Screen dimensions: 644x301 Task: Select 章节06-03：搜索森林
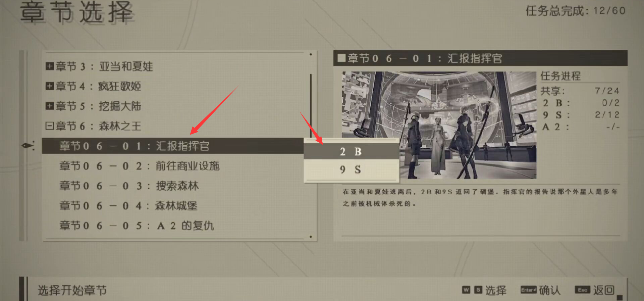pyautogui.click(x=173, y=186)
